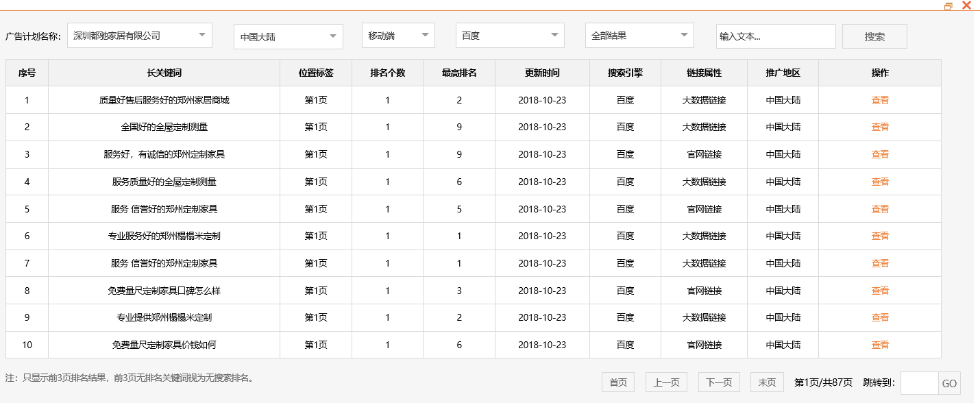This screenshot has height=403, width=980.
Task: Open 查看 details for 全国好的全屋定制测量
Action: coord(879,127)
